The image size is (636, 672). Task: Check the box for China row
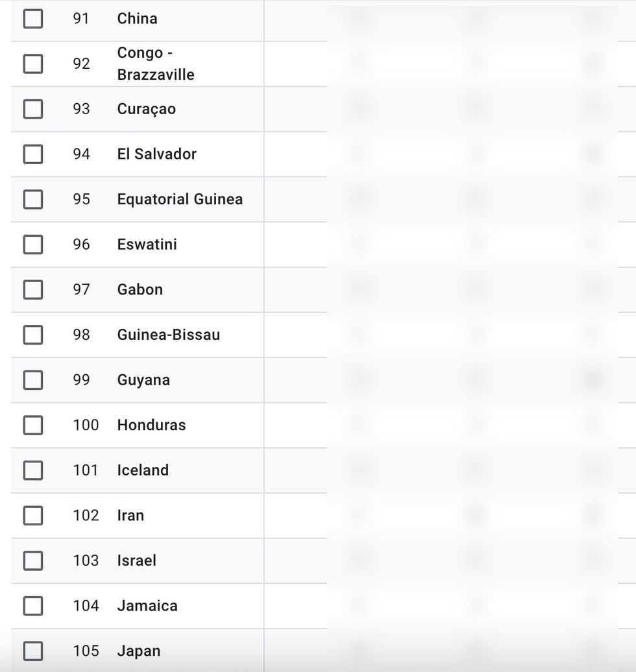[x=33, y=19]
